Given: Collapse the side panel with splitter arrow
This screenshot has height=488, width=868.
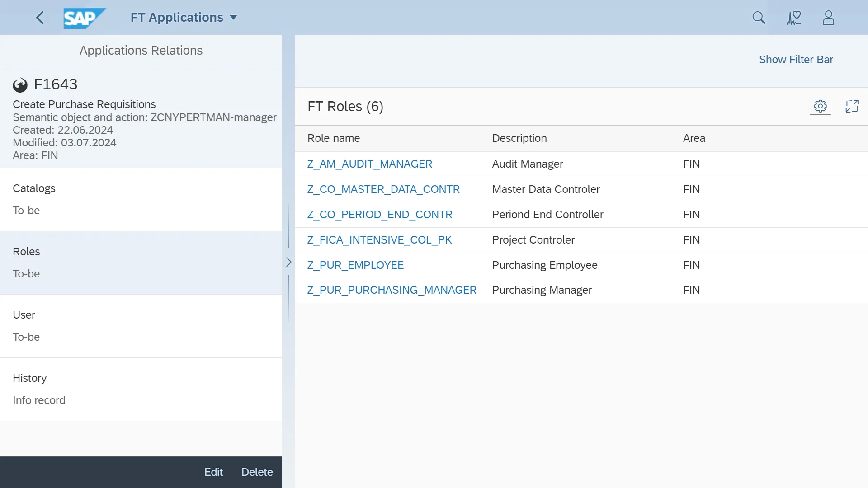Looking at the screenshot, I should (x=288, y=262).
